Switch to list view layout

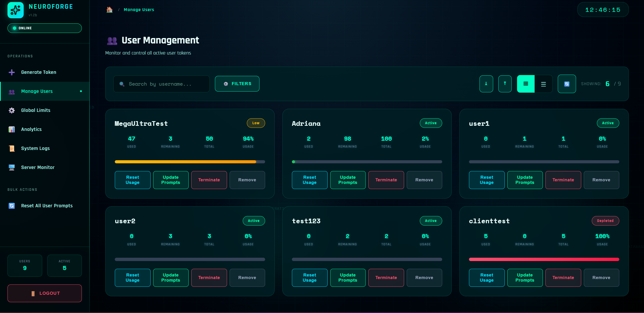(x=543, y=84)
